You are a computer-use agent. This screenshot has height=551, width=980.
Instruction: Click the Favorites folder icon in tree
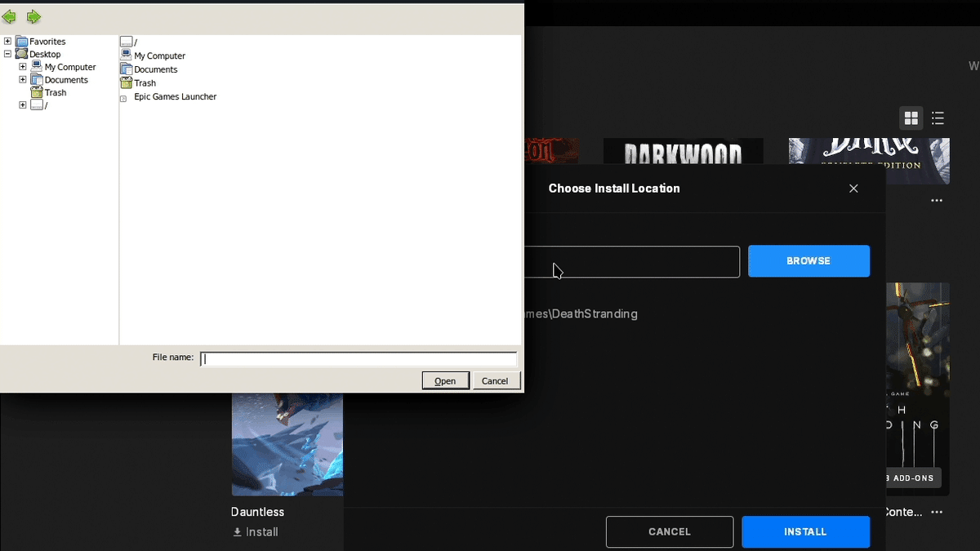click(21, 42)
